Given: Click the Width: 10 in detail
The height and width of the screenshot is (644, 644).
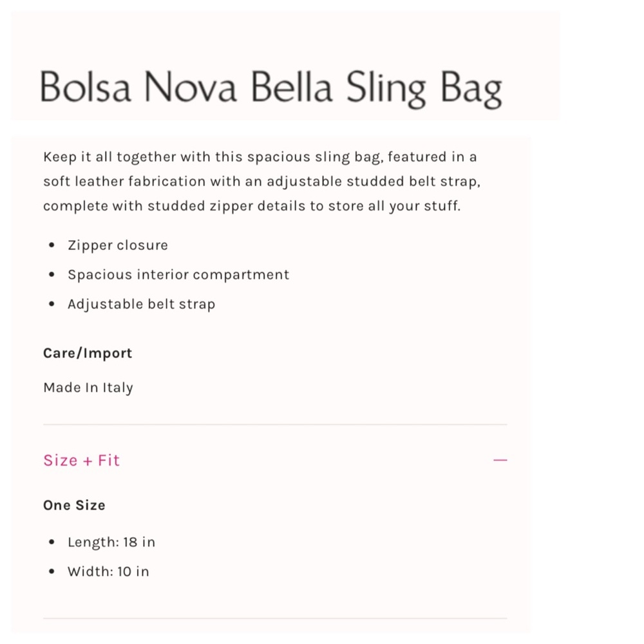Looking at the screenshot, I should (108, 571).
